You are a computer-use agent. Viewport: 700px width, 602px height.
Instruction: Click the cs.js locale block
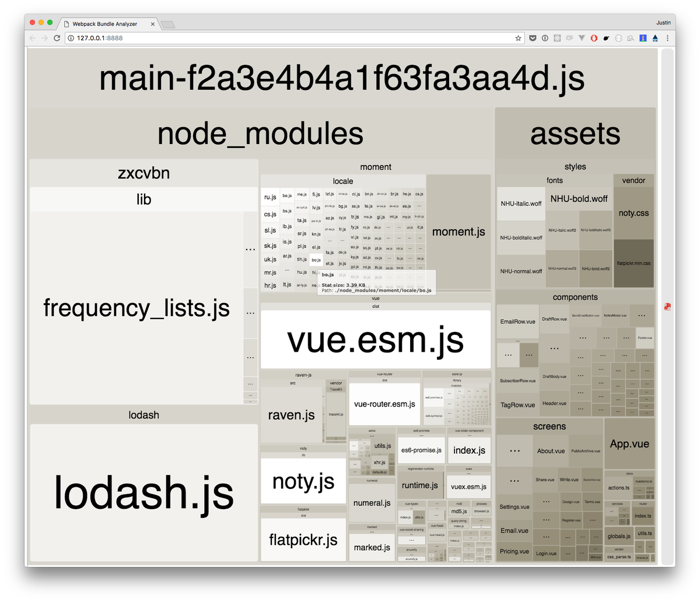[270, 214]
